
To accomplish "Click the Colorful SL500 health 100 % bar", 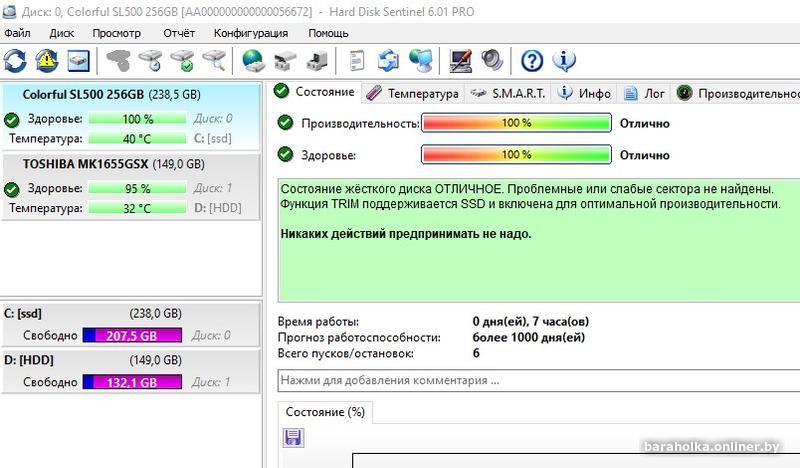I will 137,119.
